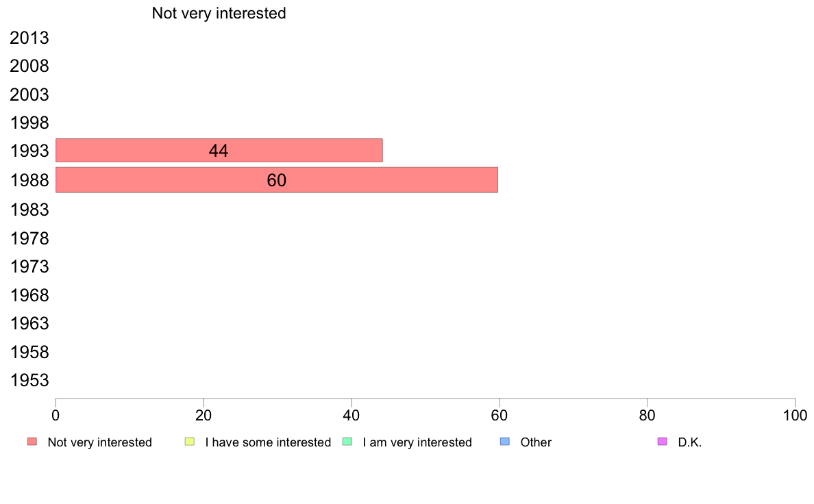Click the legend text Other
814x504 pixels.
(536, 442)
